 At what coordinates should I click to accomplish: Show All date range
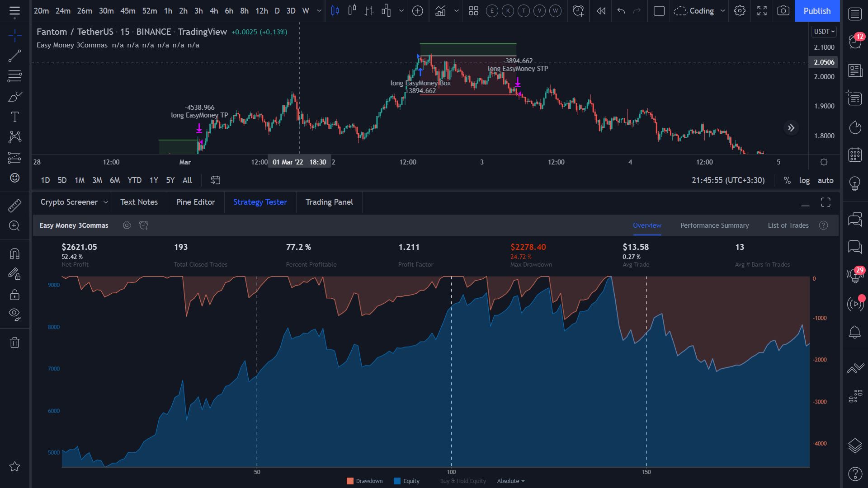pos(187,180)
